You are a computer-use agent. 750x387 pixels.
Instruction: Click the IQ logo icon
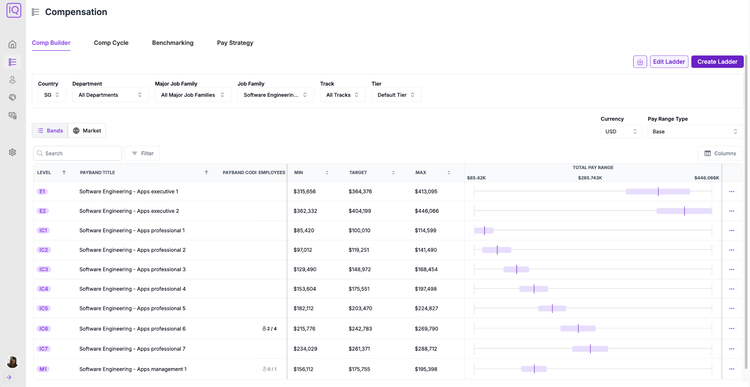tap(13, 10)
